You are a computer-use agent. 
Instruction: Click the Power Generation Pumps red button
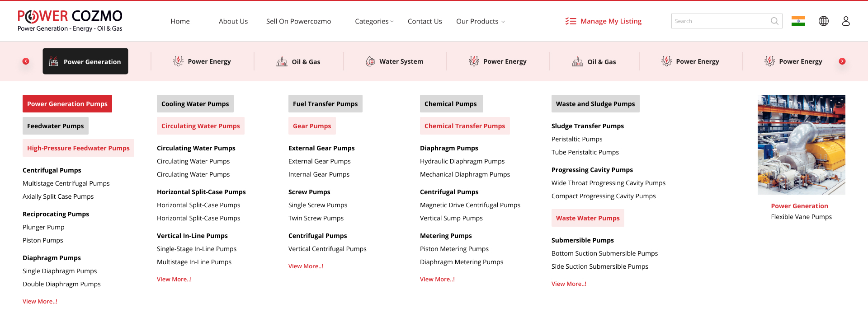(67, 104)
